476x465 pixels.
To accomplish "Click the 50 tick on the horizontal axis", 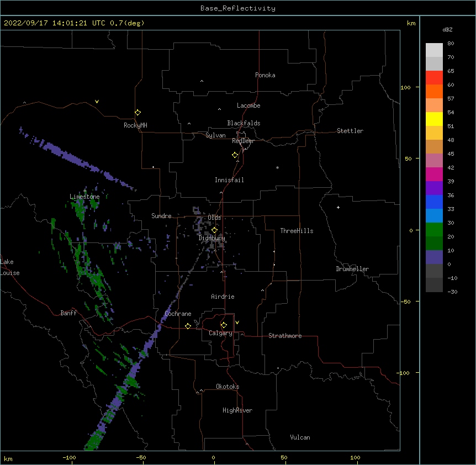I will [x=284, y=457].
